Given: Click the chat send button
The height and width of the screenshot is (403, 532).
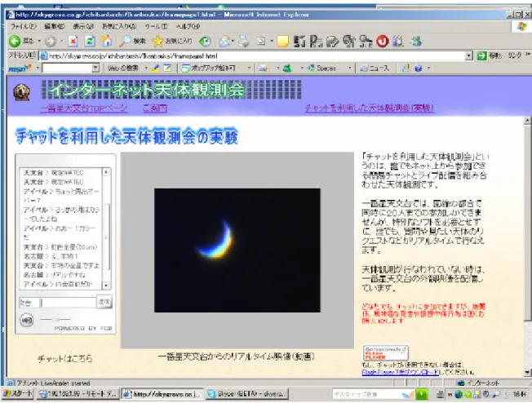Looking at the screenshot, I should [104, 302].
